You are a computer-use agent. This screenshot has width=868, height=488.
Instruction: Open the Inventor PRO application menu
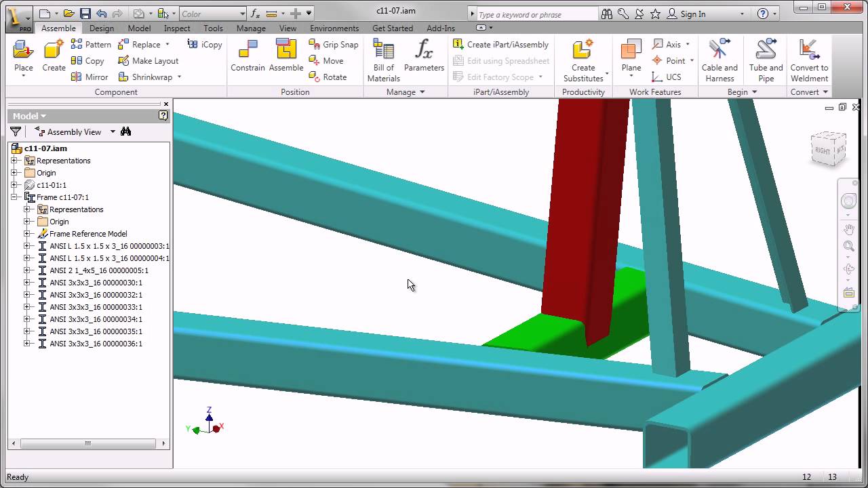tap(19, 19)
